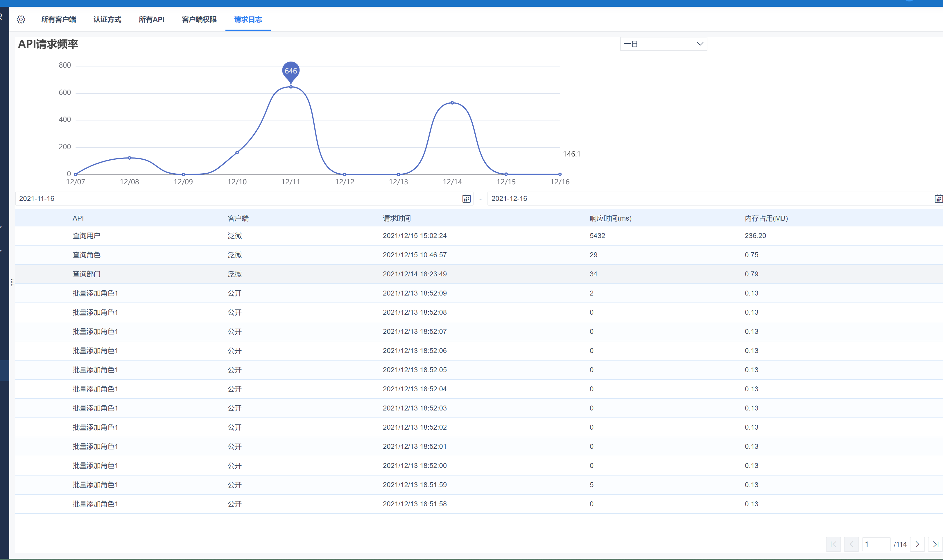Jump to first page arrow
This screenshot has height=560, width=943.
coord(833,544)
